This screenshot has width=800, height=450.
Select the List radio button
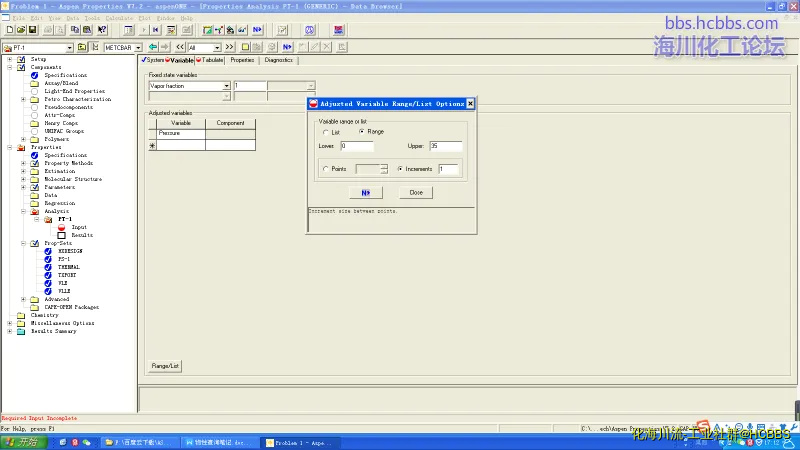(x=326, y=132)
